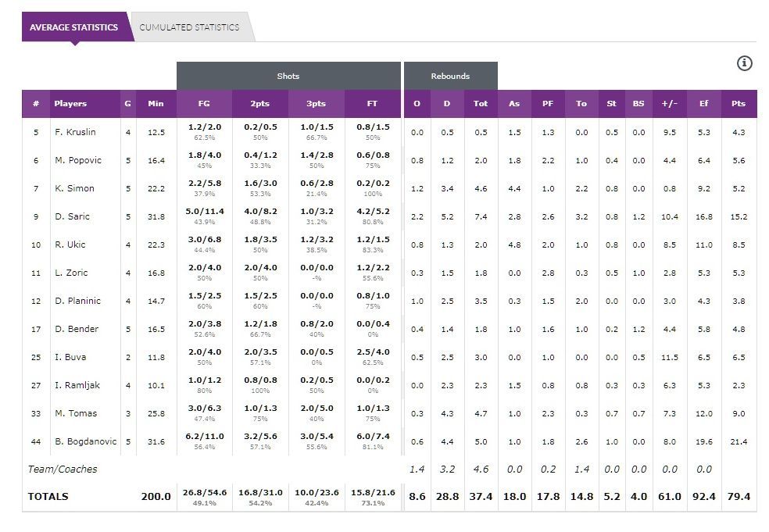769x532 pixels.
Task: Select the Average Statistics tab
Action: click(x=73, y=27)
